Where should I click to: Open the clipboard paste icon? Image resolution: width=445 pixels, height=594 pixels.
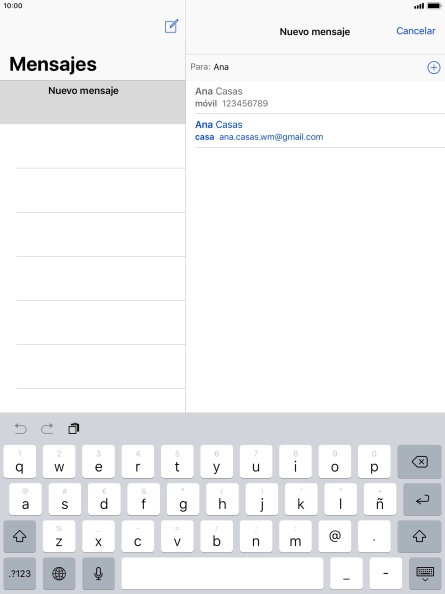click(73, 428)
